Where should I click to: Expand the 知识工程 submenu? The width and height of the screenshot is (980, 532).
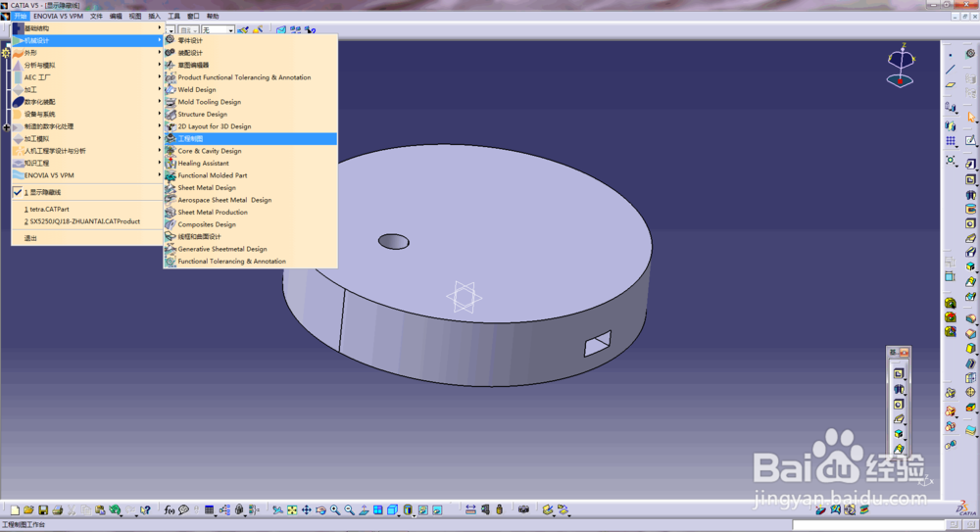[x=87, y=164]
